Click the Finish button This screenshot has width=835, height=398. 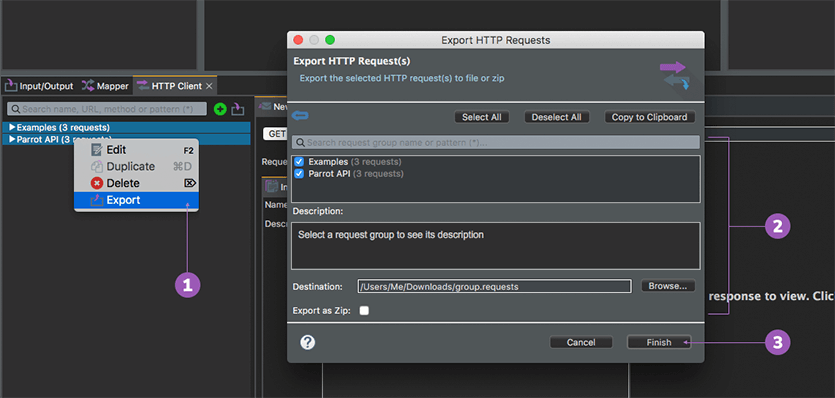[659, 342]
